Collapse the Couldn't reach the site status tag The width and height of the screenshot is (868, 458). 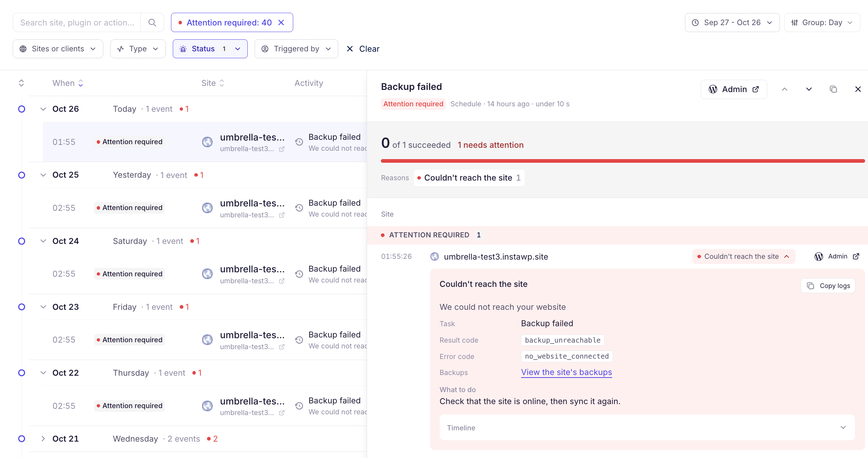click(x=744, y=256)
